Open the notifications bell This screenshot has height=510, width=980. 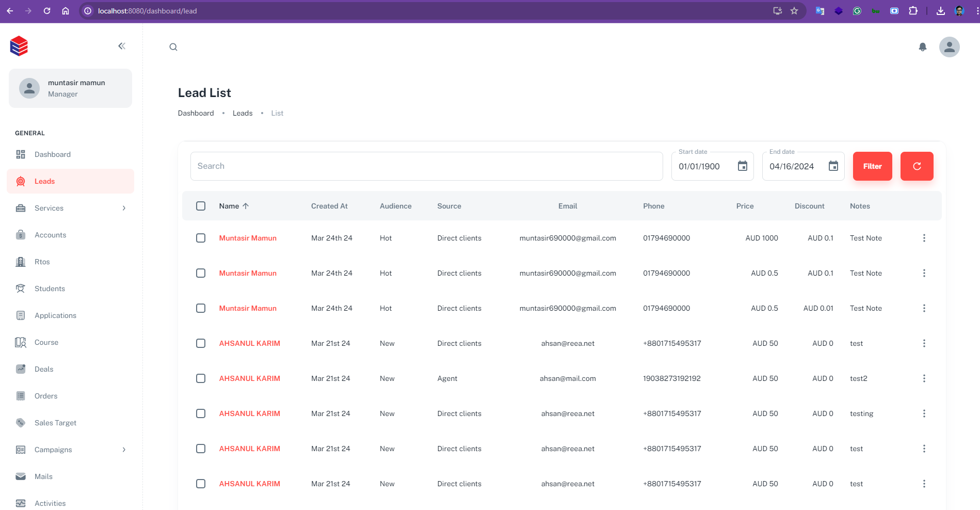click(x=923, y=47)
